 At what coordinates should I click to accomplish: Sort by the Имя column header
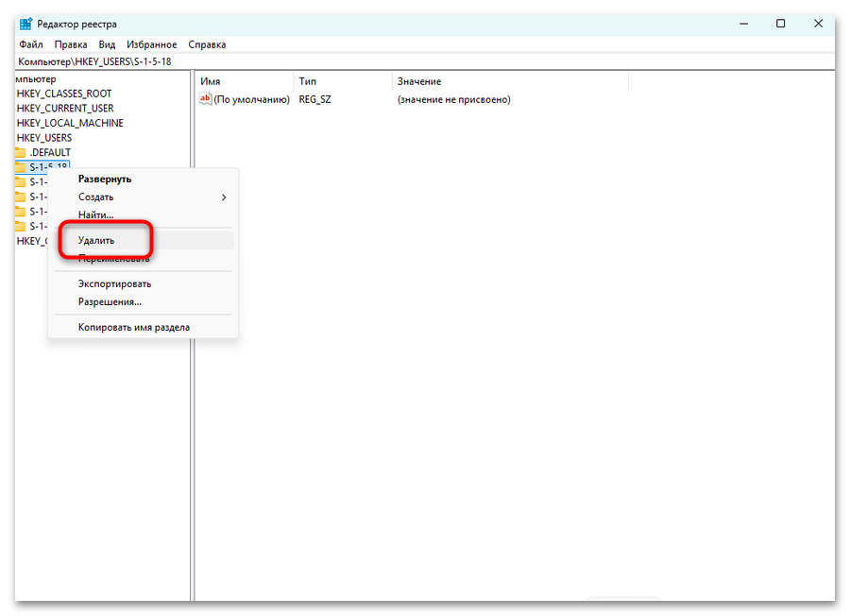pos(244,81)
